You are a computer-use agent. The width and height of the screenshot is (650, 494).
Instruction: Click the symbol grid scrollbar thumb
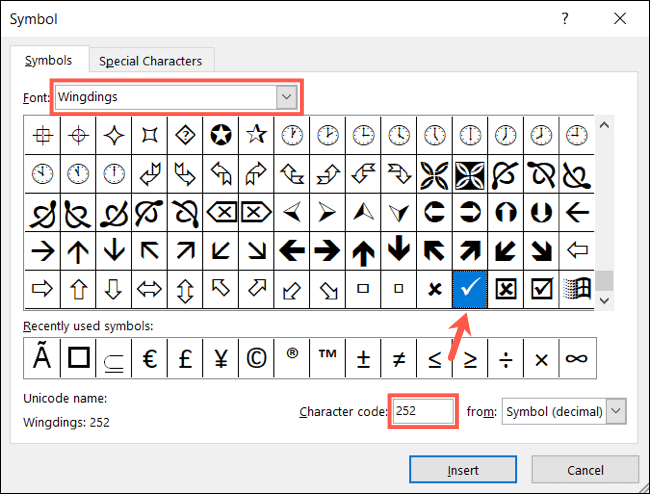coord(604,281)
